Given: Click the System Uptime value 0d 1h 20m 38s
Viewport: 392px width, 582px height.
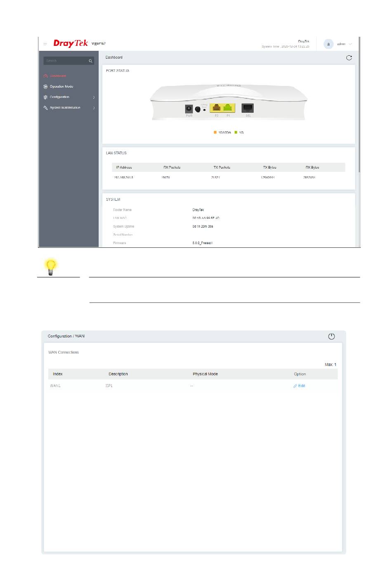Looking at the screenshot, I should point(203,226).
